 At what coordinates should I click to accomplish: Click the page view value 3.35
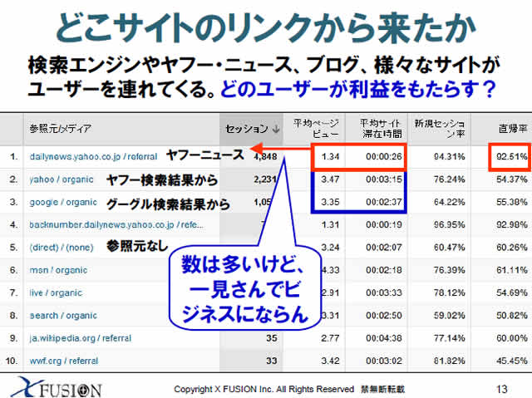click(330, 202)
